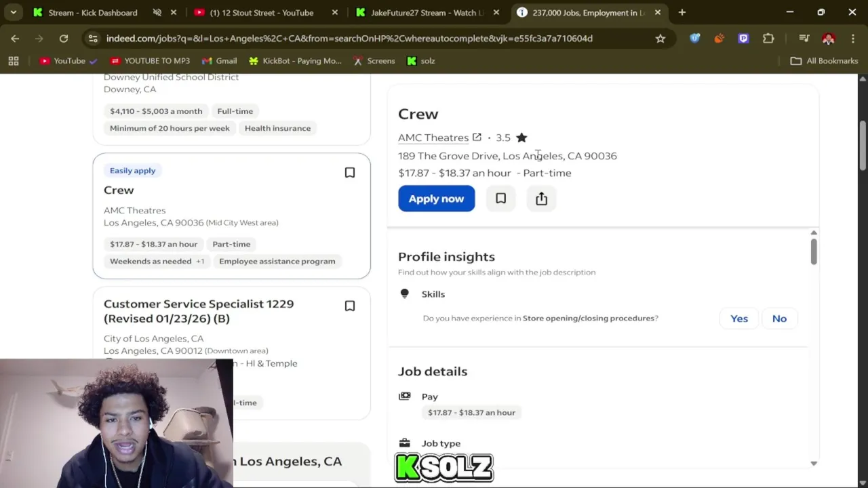Image resolution: width=868 pixels, height=488 pixels.
Task: Reload the Indeed page
Action: [63, 39]
